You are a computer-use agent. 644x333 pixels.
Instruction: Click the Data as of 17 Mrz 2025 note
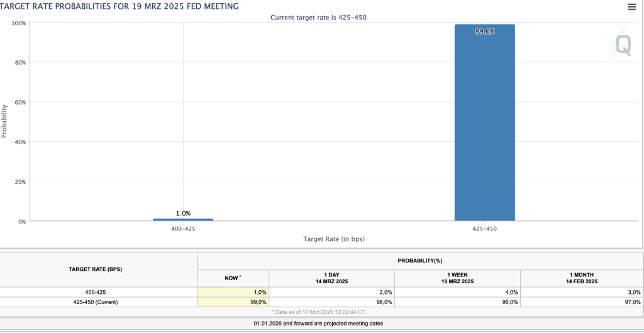click(318, 312)
